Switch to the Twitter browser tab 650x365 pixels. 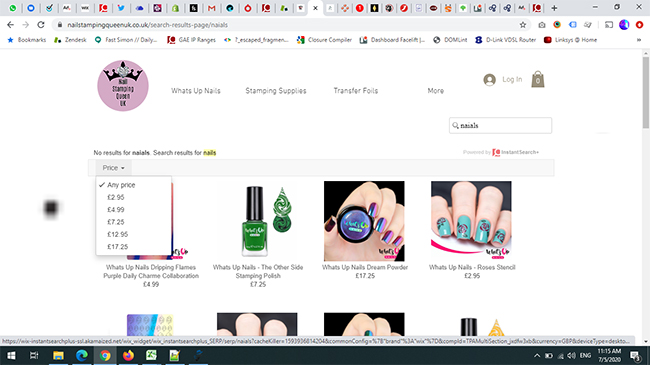tap(121, 8)
